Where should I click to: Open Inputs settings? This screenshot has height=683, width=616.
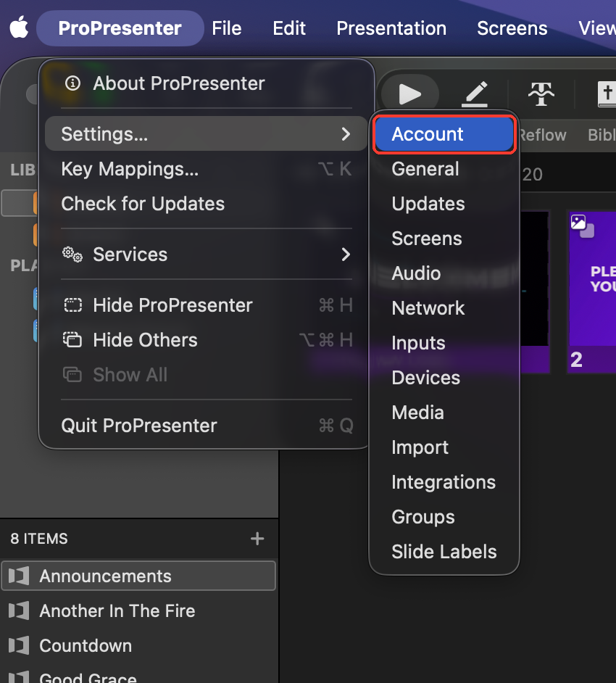tap(444, 343)
